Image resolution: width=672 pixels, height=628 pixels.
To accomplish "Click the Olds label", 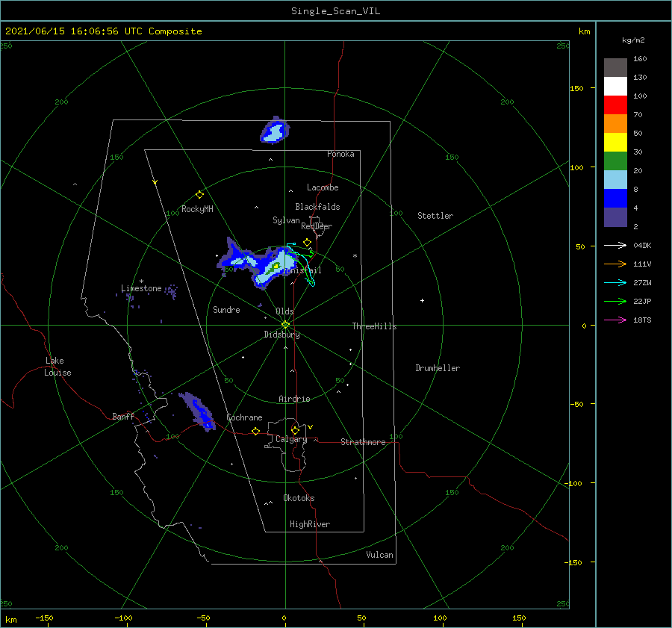I will pos(284,311).
